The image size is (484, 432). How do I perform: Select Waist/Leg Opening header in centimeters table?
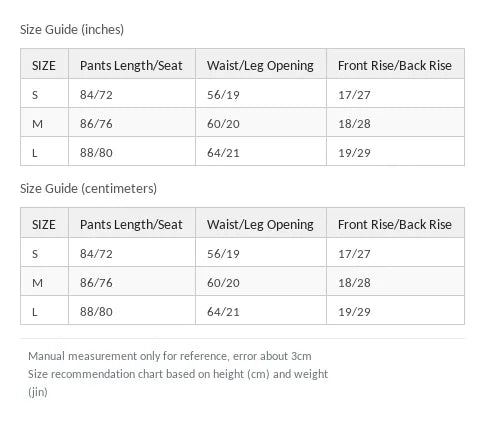point(260,225)
